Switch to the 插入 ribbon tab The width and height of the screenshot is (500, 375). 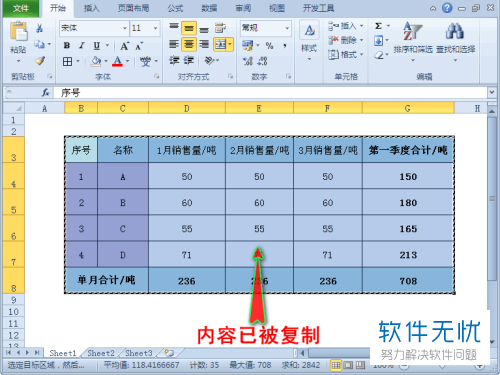(x=91, y=8)
